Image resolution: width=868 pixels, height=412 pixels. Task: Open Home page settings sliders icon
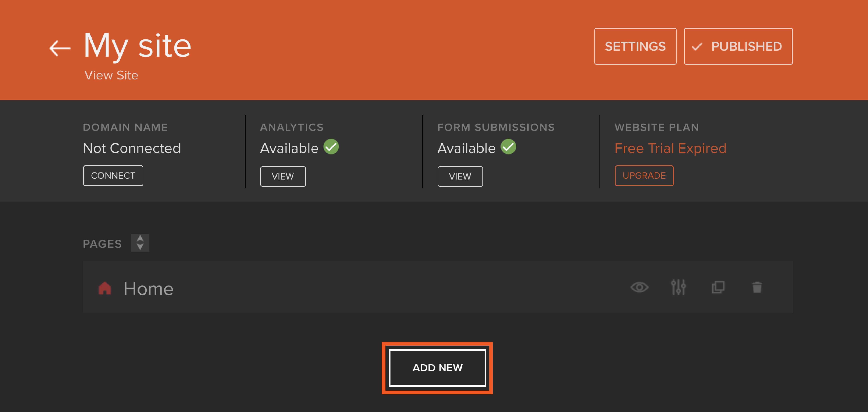point(678,287)
